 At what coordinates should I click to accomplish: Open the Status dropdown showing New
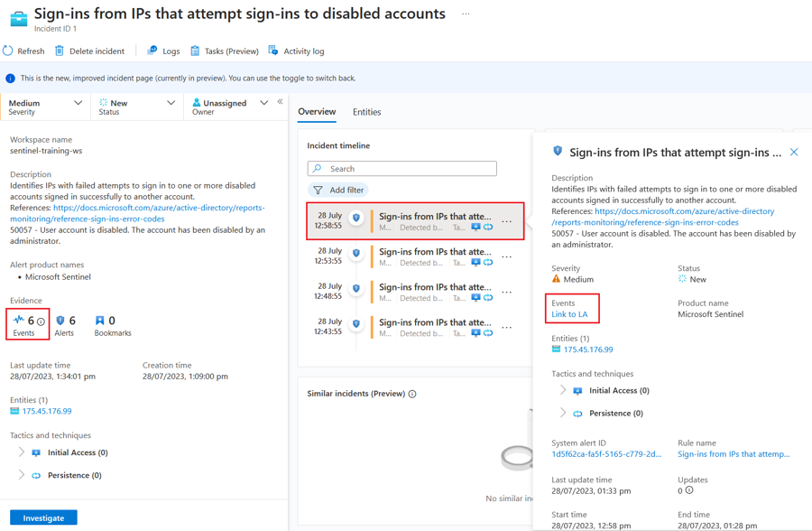coord(171,104)
